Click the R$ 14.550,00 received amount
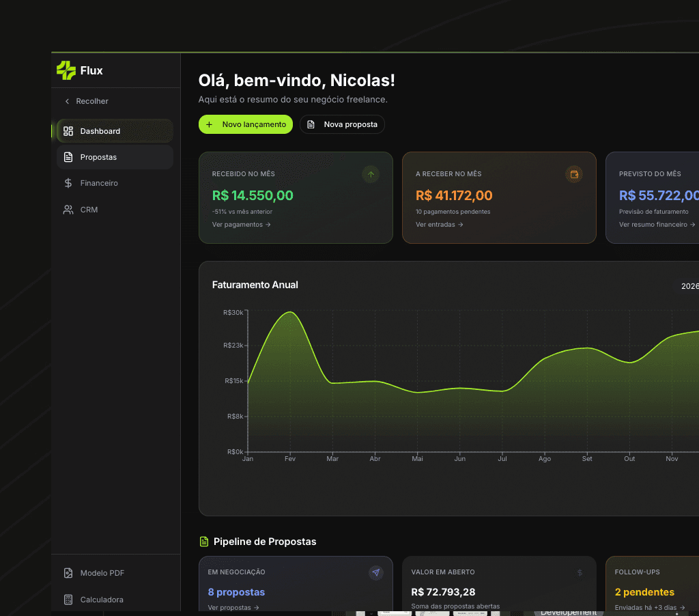 (253, 195)
